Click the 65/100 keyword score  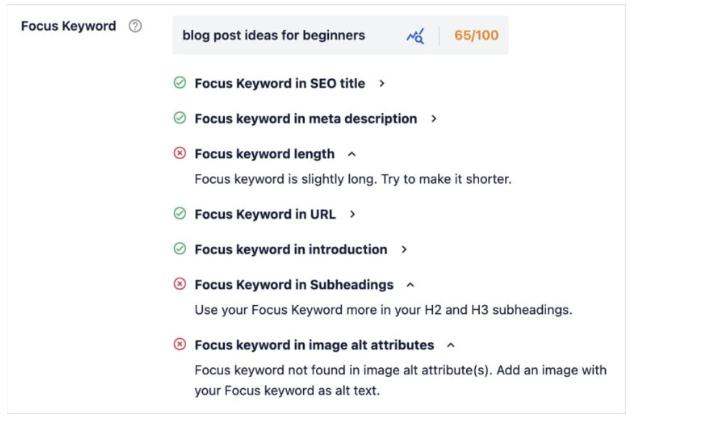476,35
